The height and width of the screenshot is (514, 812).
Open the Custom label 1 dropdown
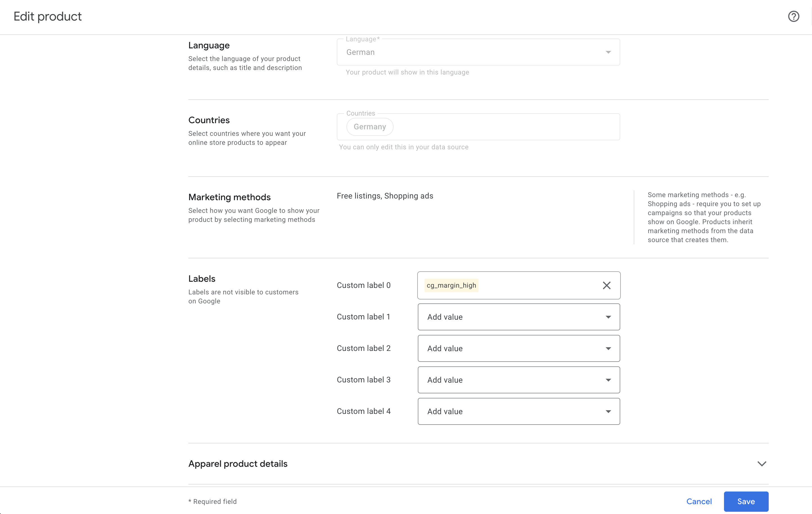coord(519,317)
